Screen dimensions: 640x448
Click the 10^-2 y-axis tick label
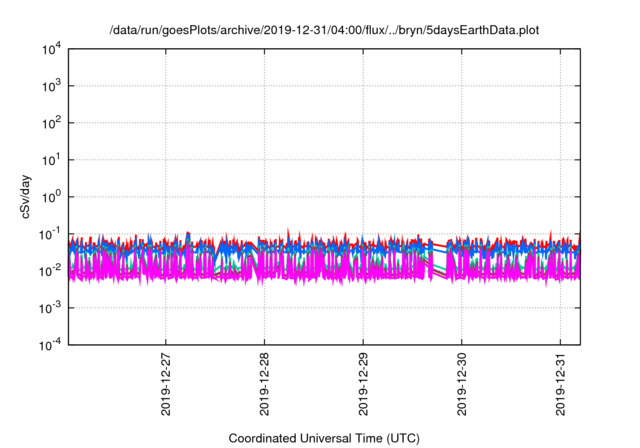(x=51, y=271)
